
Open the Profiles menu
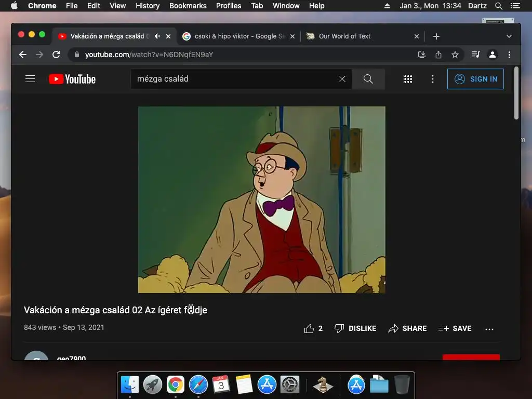pos(229,6)
